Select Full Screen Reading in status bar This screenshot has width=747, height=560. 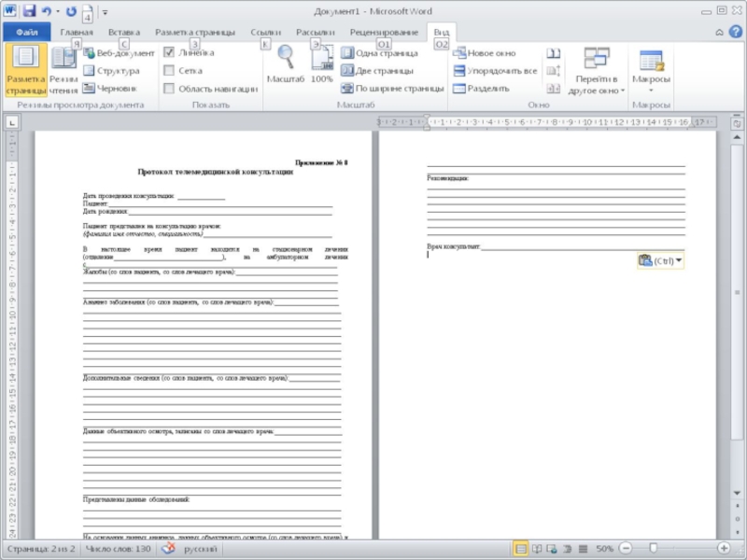tap(537, 549)
